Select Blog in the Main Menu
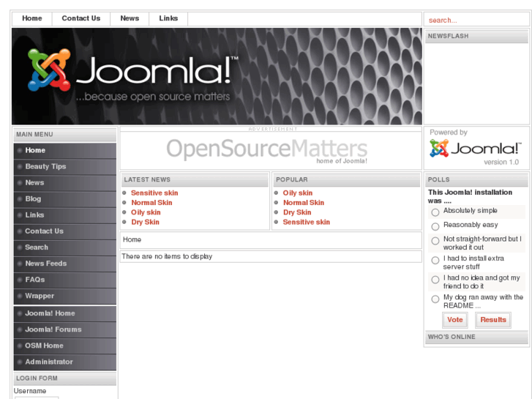The width and height of the screenshot is (532, 399). [65, 199]
